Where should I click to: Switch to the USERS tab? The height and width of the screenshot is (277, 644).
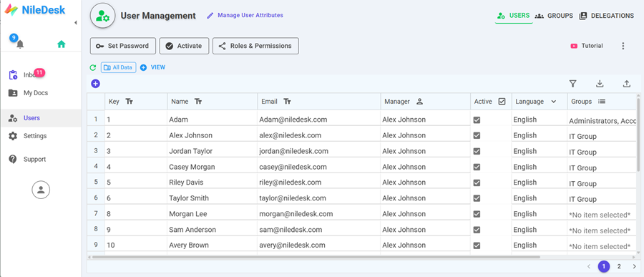(513, 16)
